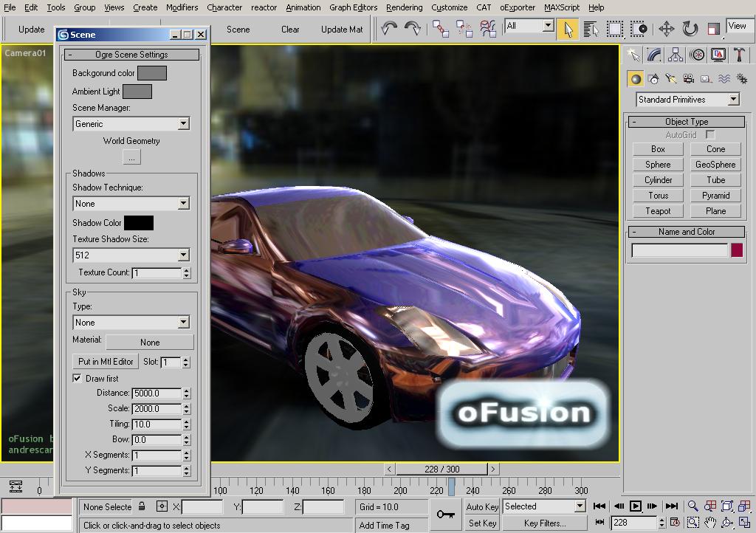Click World Geometry ellipsis button
The width and height of the screenshot is (756, 533).
[131, 157]
